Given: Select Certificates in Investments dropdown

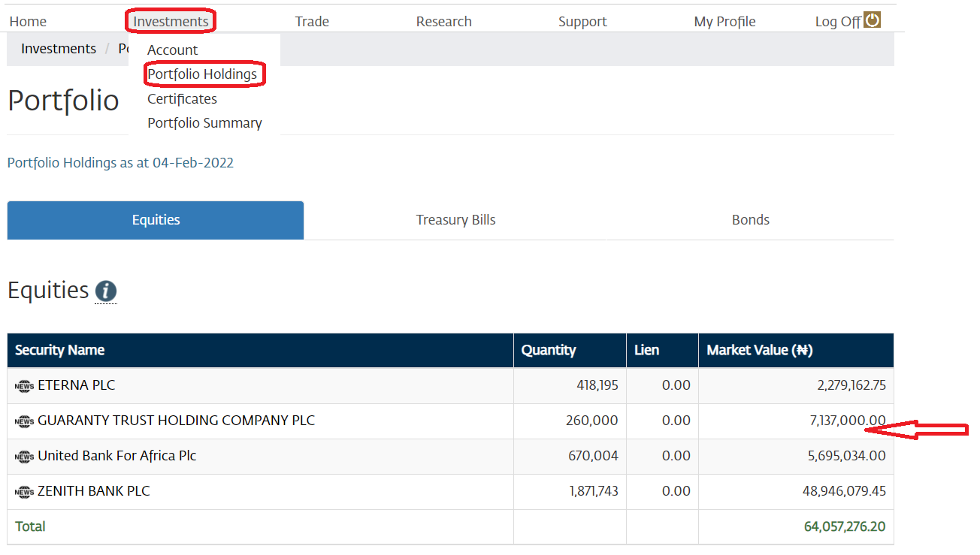Looking at the screenshot, I should [182, 99].
